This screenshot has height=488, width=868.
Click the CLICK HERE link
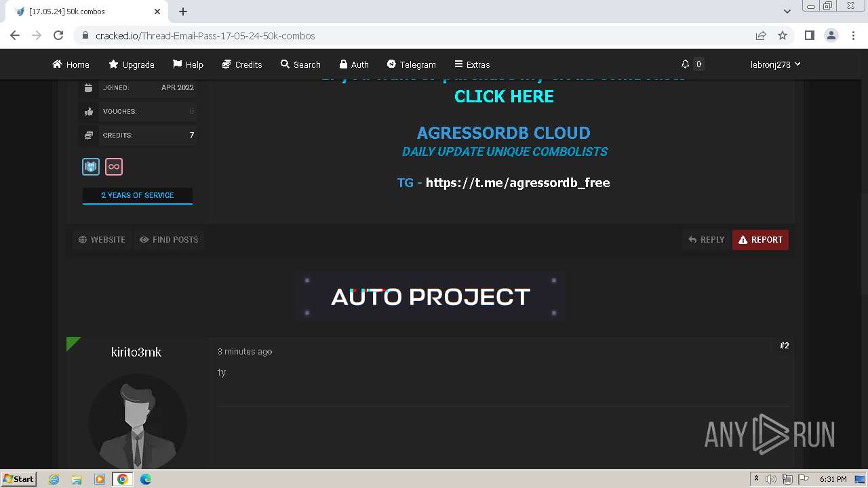click(504, 96)
